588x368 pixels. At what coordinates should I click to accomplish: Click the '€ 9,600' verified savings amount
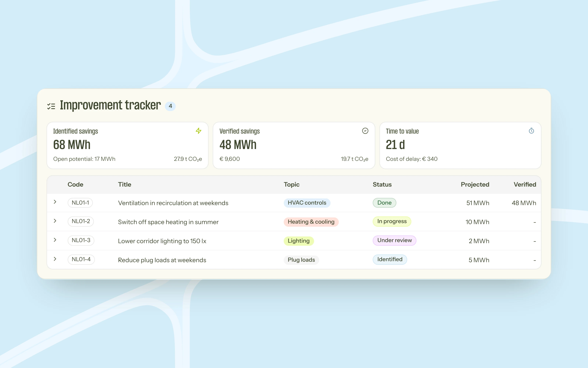(x=230, y=159)
